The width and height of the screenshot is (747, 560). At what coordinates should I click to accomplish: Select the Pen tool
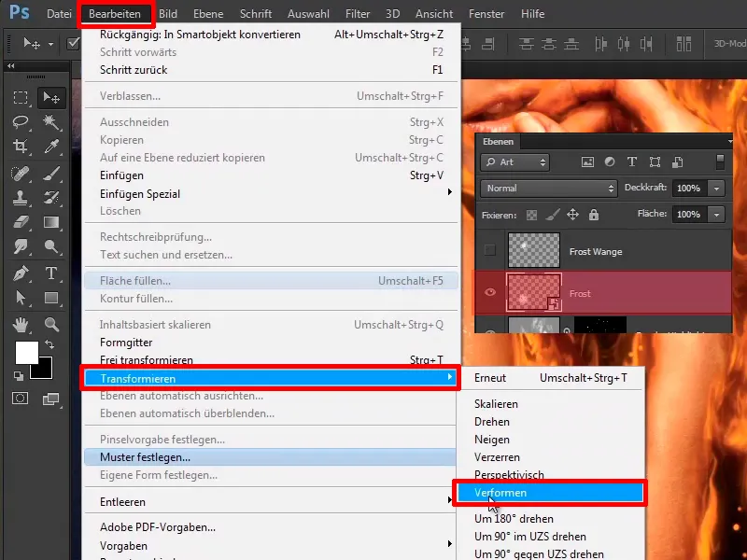(x=20, y=273)
